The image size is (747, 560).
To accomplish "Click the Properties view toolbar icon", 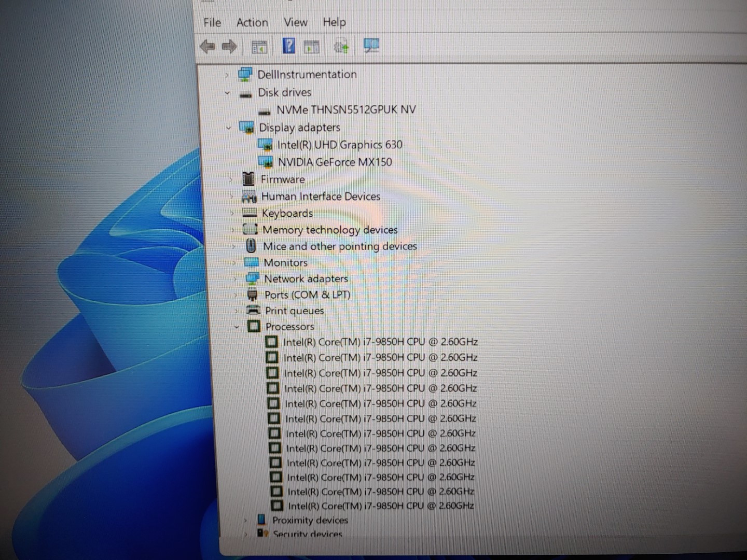I will 311,47.
